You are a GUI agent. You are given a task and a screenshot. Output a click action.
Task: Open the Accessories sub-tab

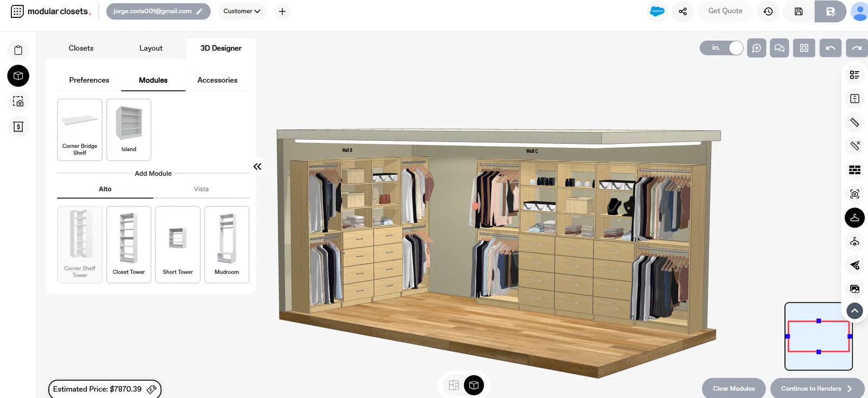click(217, 80)
